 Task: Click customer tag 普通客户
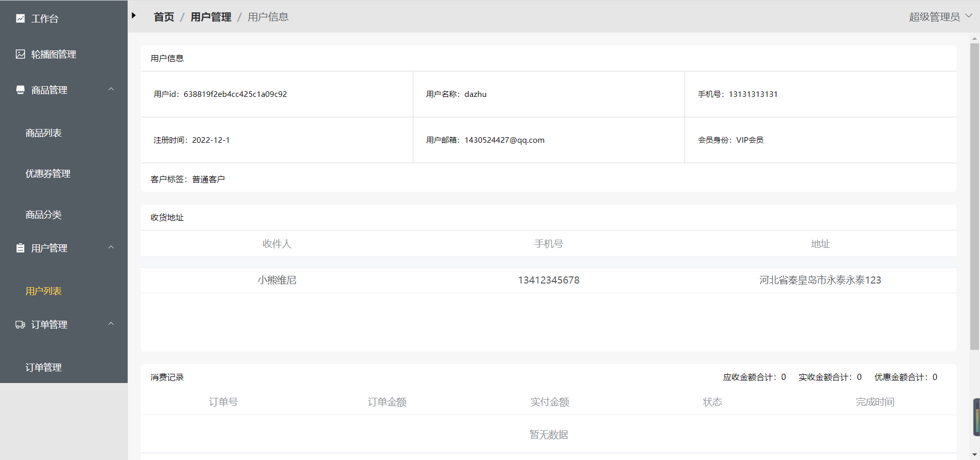(x=208, y=180)
